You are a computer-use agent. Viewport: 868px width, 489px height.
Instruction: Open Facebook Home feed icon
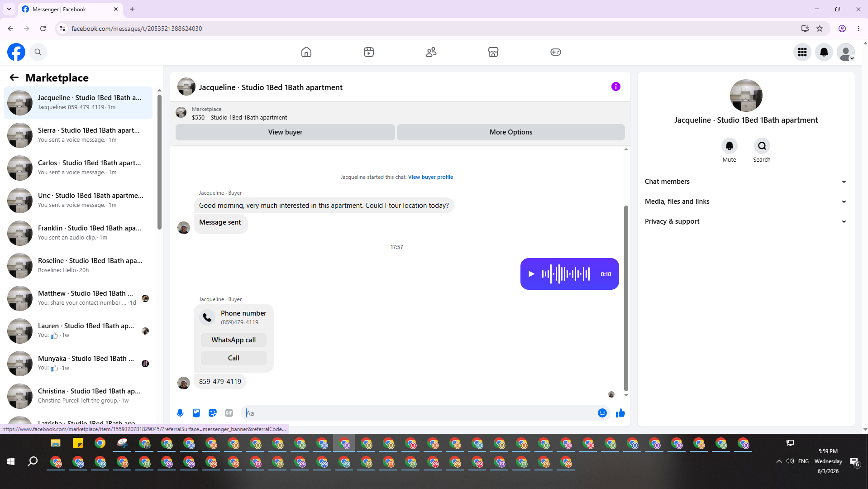[x=306, y=52]
